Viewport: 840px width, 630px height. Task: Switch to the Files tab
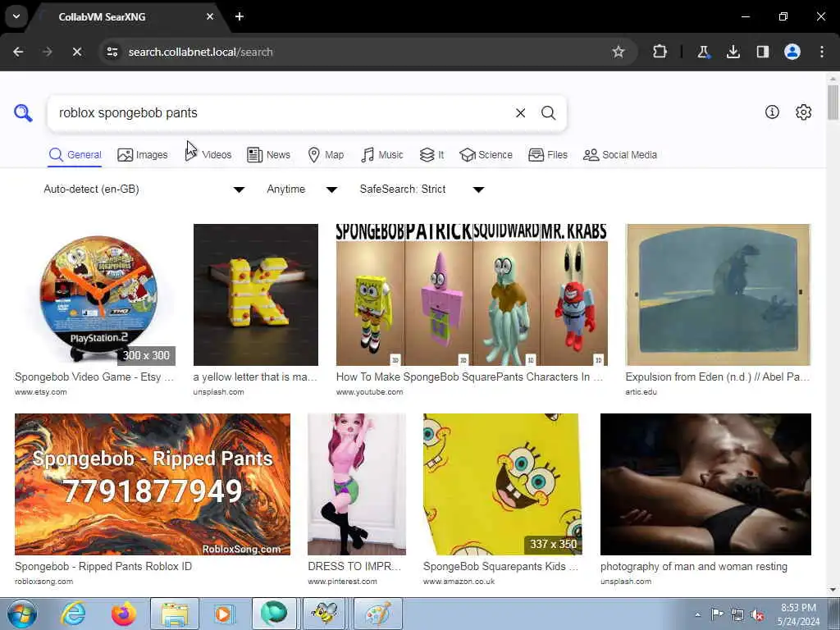coord(547,155)
